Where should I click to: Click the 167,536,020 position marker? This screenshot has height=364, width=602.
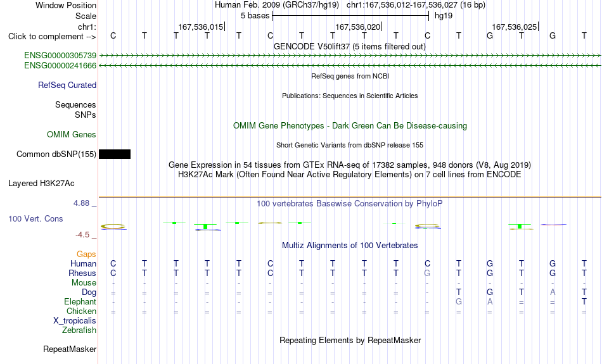click(358, 27)
